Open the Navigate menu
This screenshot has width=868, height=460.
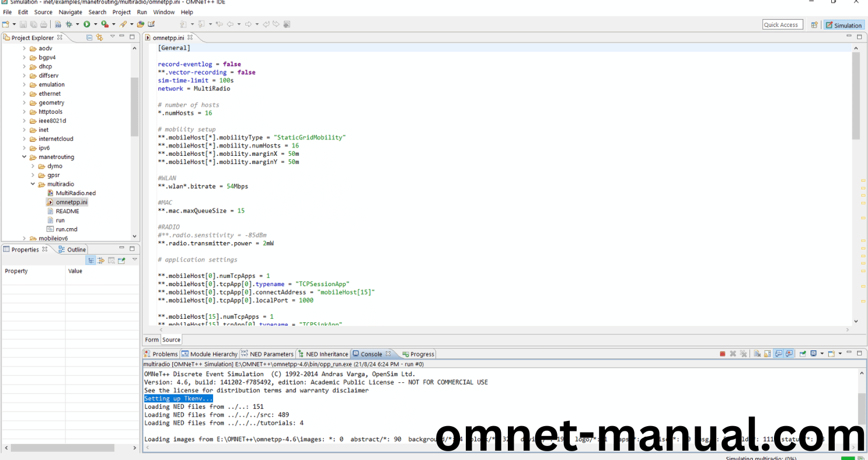pyautogui.click(x=70, y=12)
